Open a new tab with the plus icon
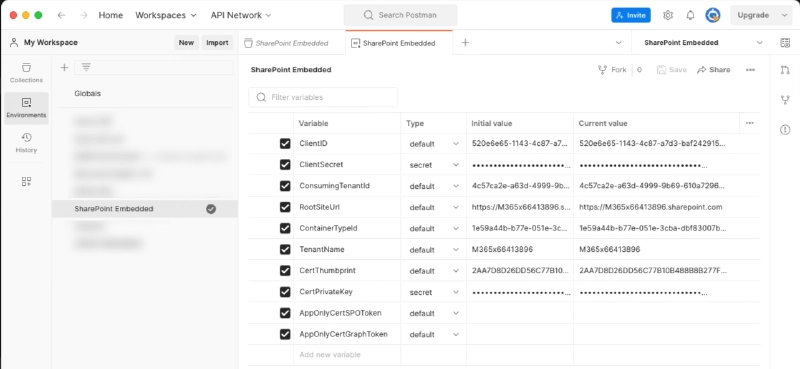Screen dimensions: 800x369 465,43
